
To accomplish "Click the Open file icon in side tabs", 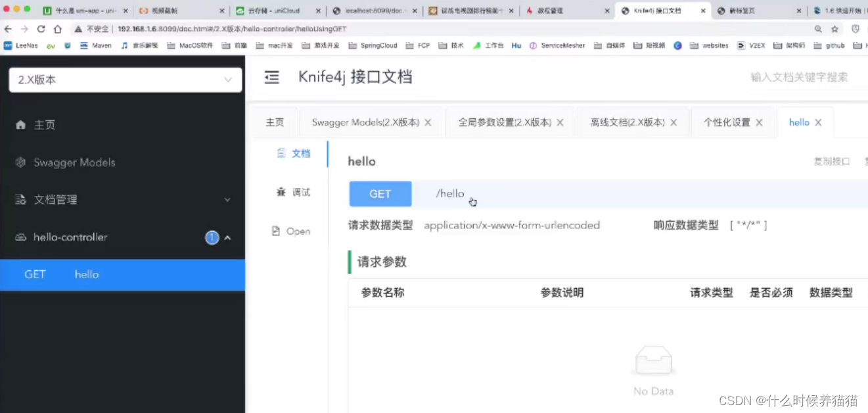I will tap(276, 231).
